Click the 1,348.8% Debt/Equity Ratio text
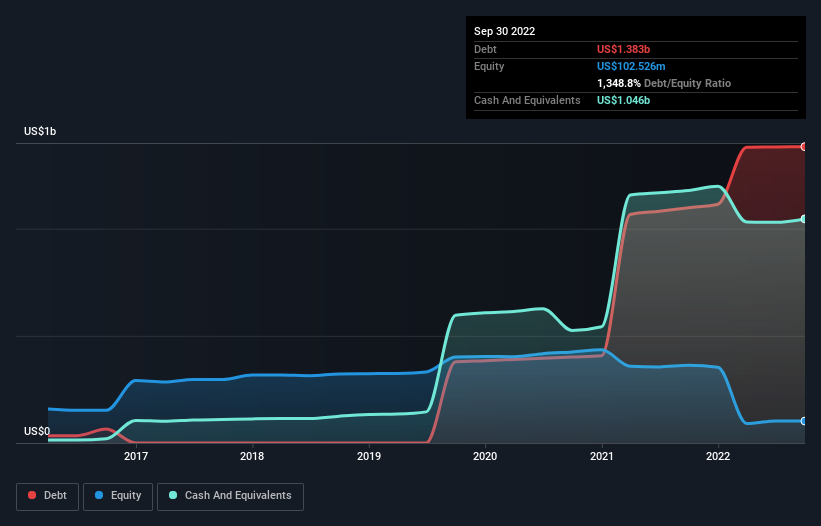The width and height of the screenshot is (821, 526). (x=664, y=83)
